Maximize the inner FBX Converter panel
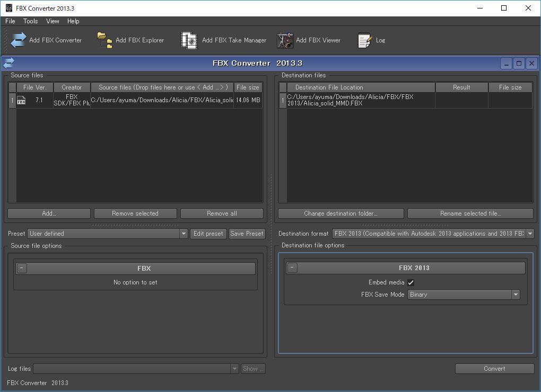This screenshot has width=541, height=392. tap(519, 64)
